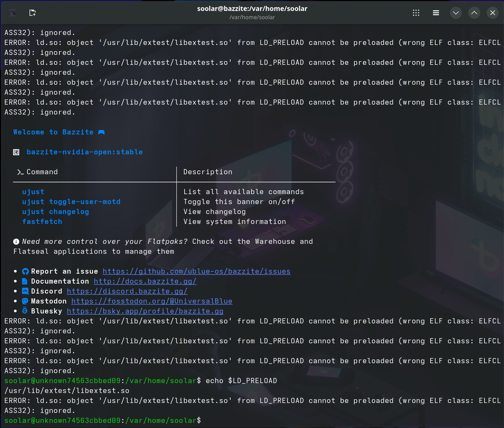Click the Discord icon in the links list
Viewport: 504px width, 428px height.
point(25,292)
